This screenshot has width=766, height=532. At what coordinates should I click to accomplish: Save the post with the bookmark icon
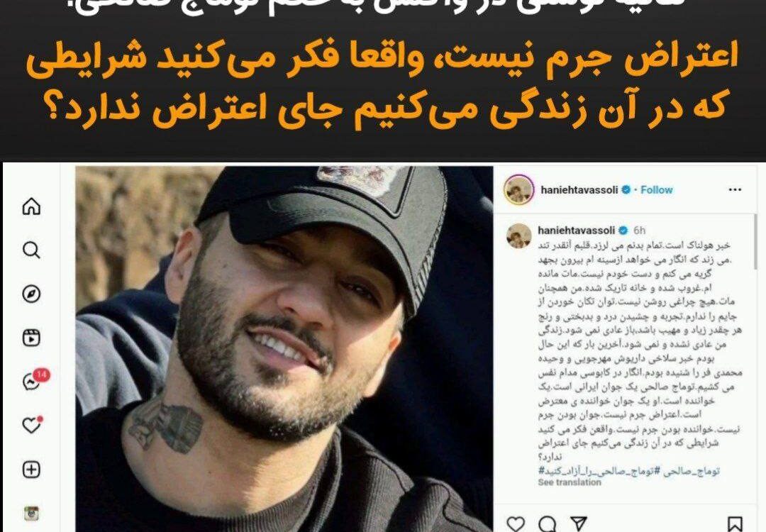pyautogui.click(x=736, y=524)
